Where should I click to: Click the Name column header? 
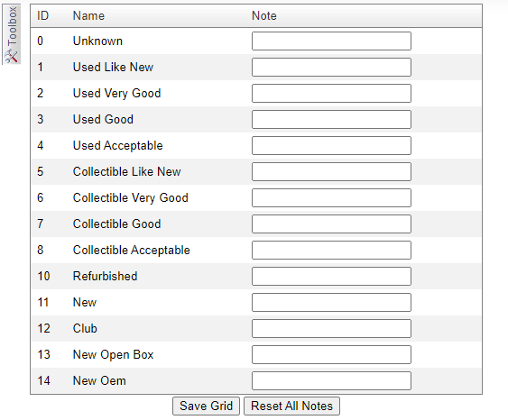coord(88,16)
